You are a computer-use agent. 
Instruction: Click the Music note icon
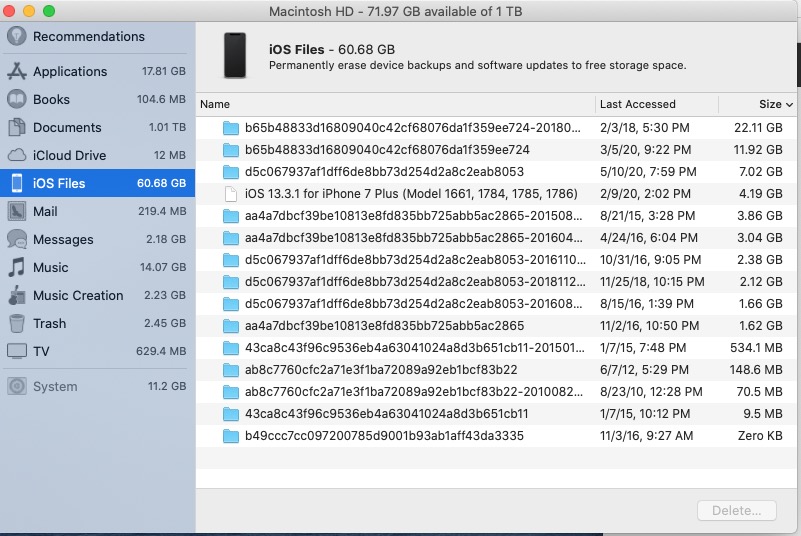pyautogui.click(x=16, y=267)
